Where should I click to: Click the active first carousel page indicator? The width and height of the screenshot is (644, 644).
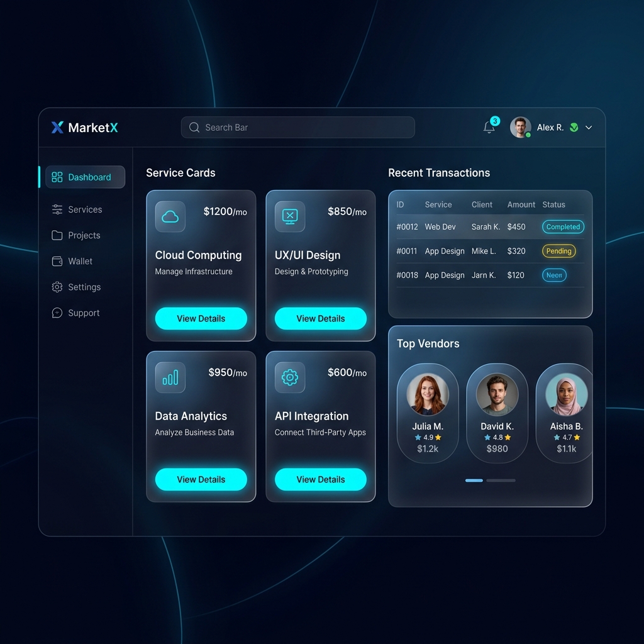click(474, 480)
